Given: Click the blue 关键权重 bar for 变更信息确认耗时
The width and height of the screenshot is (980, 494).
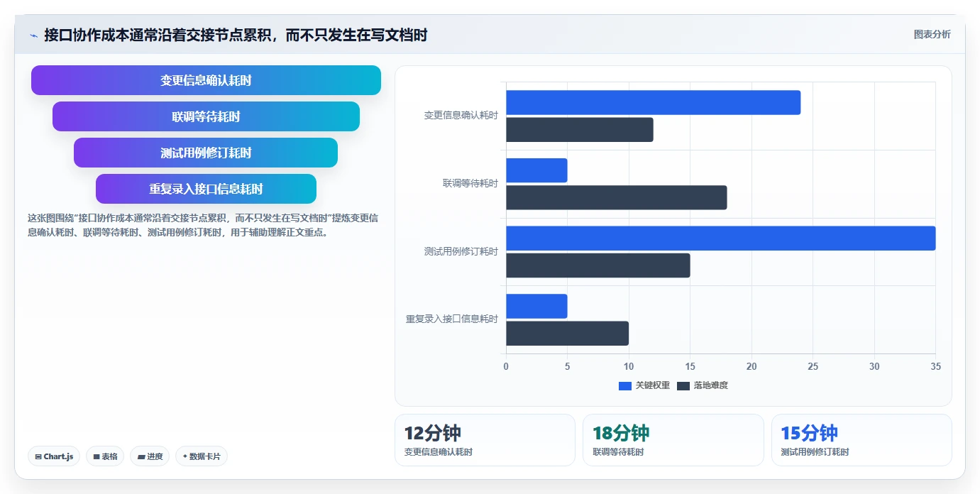Looking at the screenshot, I should coord(653,103).
